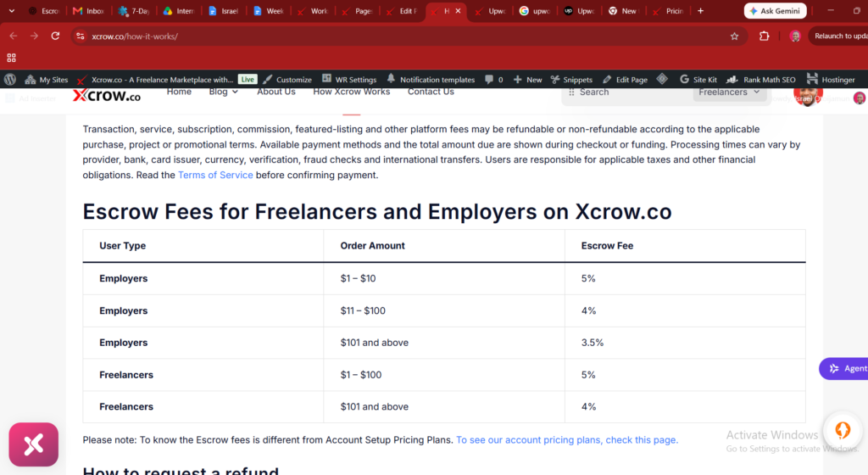Click the Ask Gemini button
The width and height of the screenshot is (868, 475).
[x=775, y=10]
